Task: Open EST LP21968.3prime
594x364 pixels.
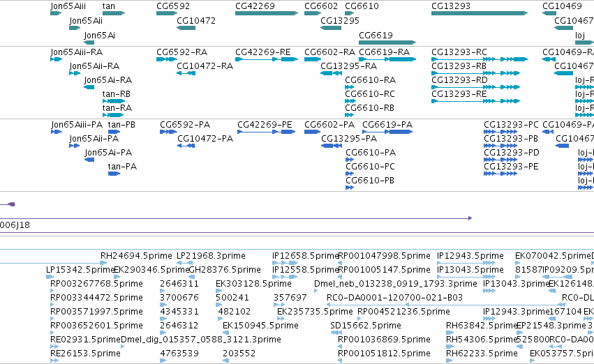Action: 211,256
